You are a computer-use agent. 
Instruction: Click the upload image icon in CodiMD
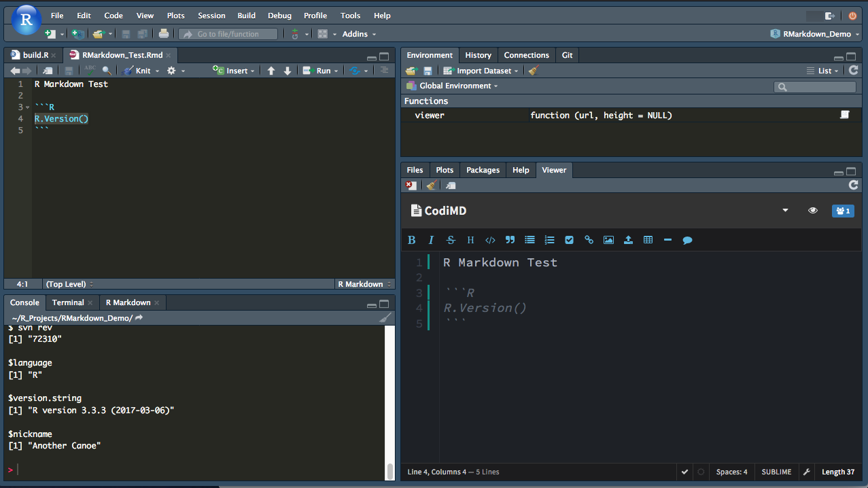click(x=628, y=240)
